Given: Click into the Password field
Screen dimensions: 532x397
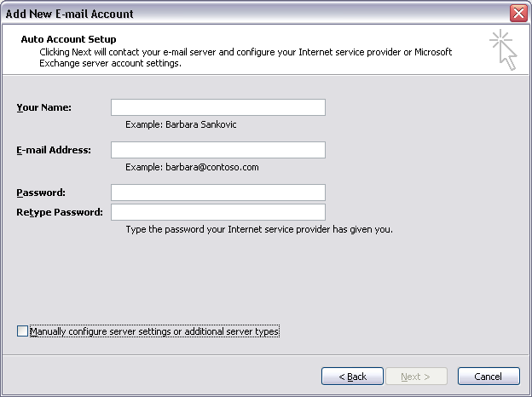Looking at the screenshot, I should (218, 193).
